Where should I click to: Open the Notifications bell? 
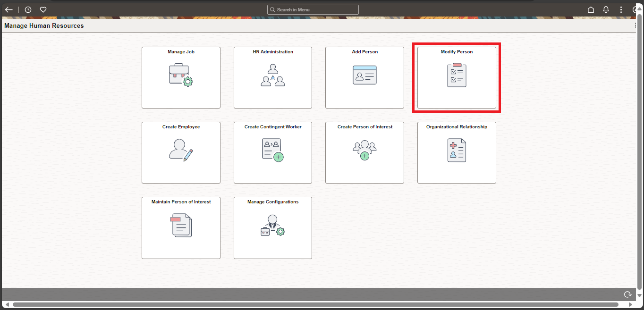coord(606,9)
